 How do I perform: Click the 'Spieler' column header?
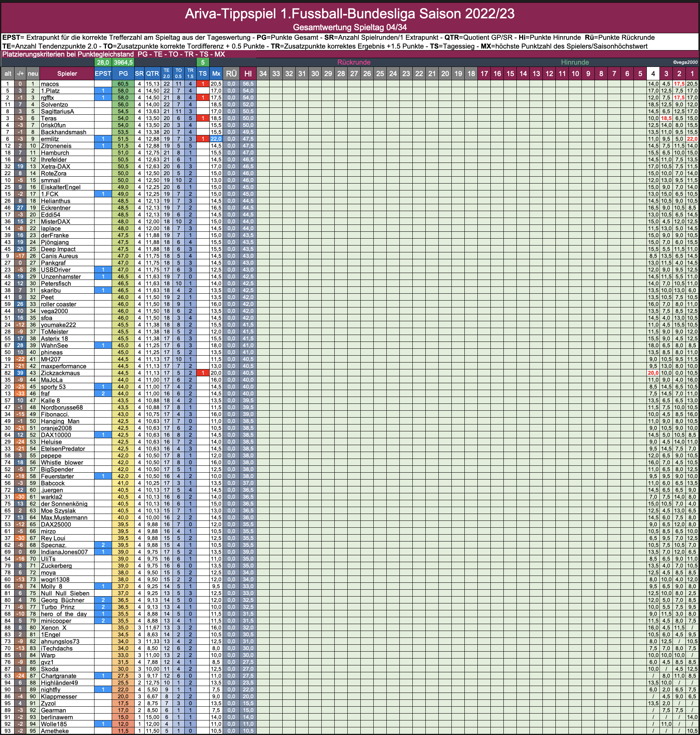(x=67, y=73)
